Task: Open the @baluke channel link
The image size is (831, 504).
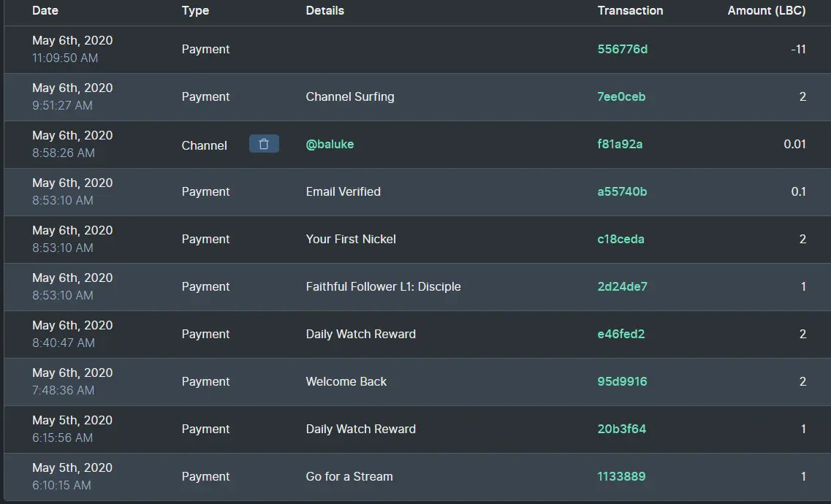Action: click(330, 144)
